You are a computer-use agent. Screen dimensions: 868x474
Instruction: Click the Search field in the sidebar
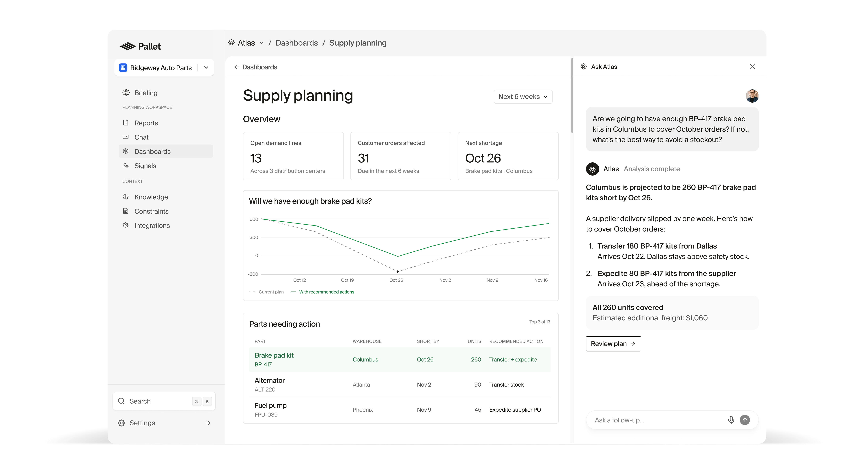pos(164,401)
